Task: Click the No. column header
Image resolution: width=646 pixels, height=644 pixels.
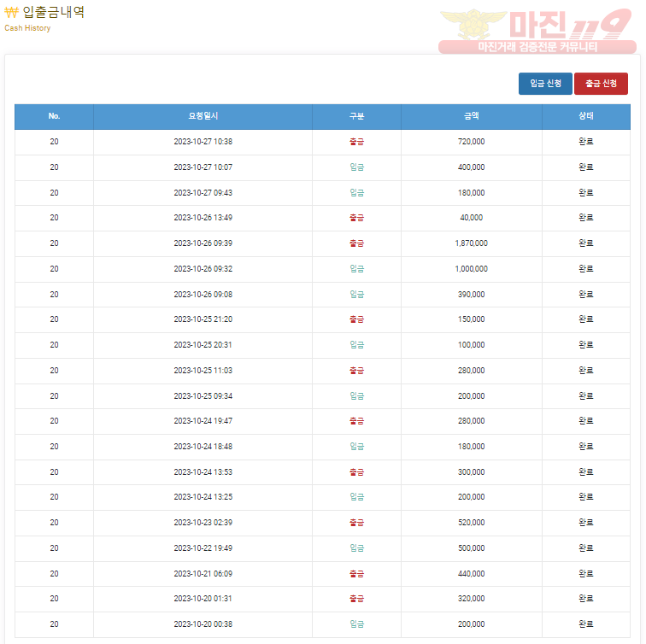Action: click(54, 116)
